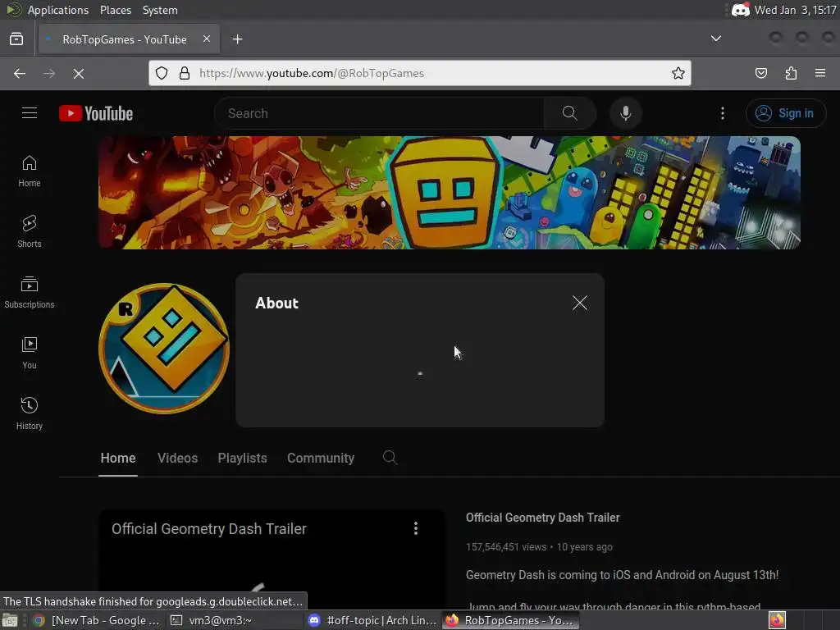Focus the YouTube search field
840x630 pixels.
pos(379,113)
